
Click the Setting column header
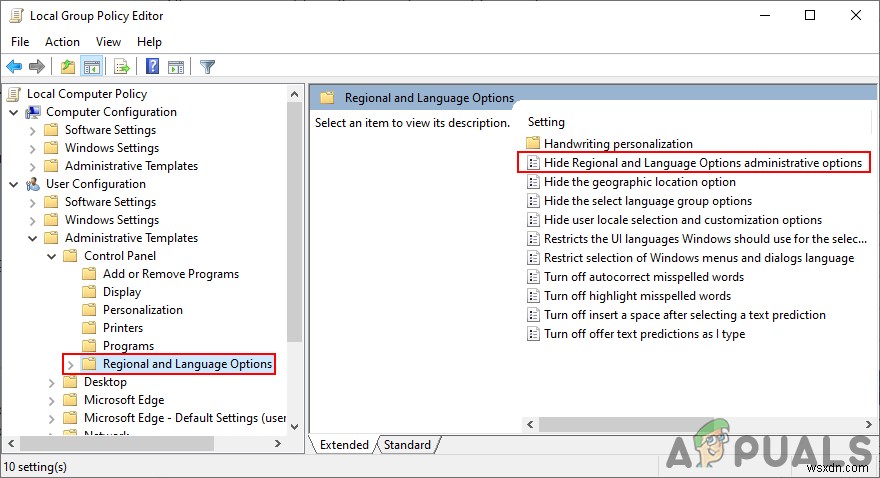coord(546,122)
